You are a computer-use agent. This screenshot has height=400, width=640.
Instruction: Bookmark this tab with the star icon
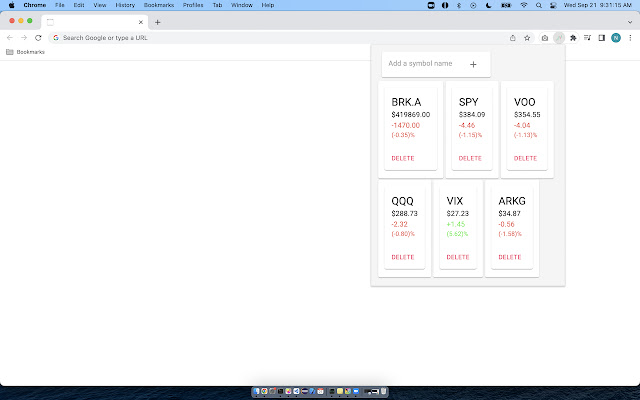point(527,38)
